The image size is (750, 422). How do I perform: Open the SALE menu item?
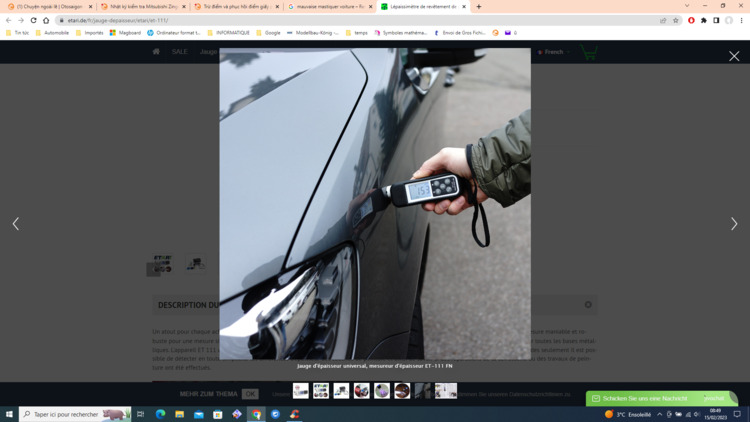tap(179, 52)
